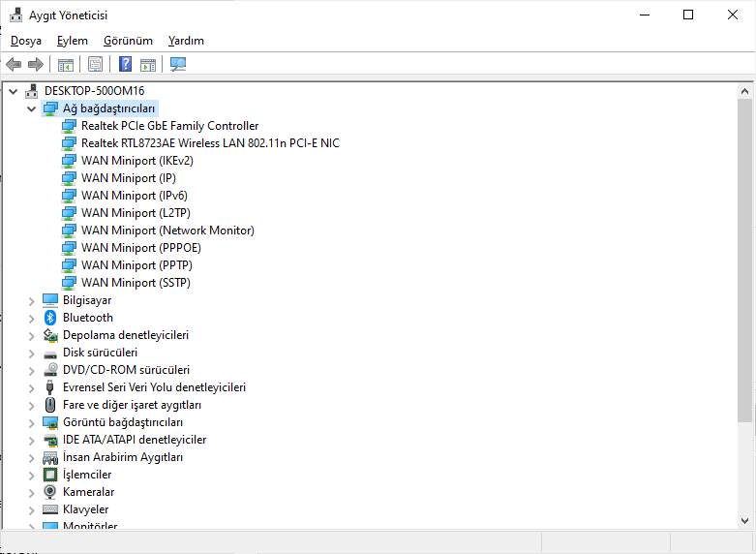The height and width of the screenshot is (554, 756).
Task: Click the Ağ bağdaştırıcıları network icon
Action: click(x=50, y=108)
